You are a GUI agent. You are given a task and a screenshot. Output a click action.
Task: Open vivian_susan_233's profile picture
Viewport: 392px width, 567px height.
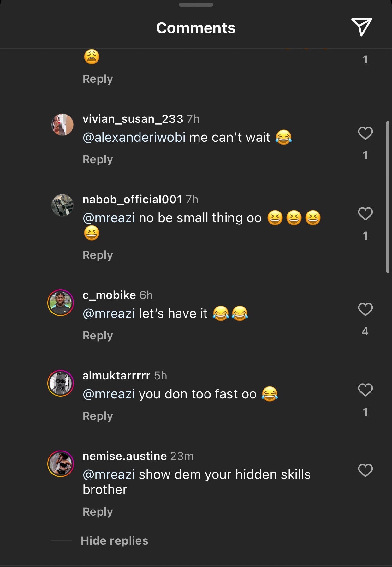tap(62, 125)
